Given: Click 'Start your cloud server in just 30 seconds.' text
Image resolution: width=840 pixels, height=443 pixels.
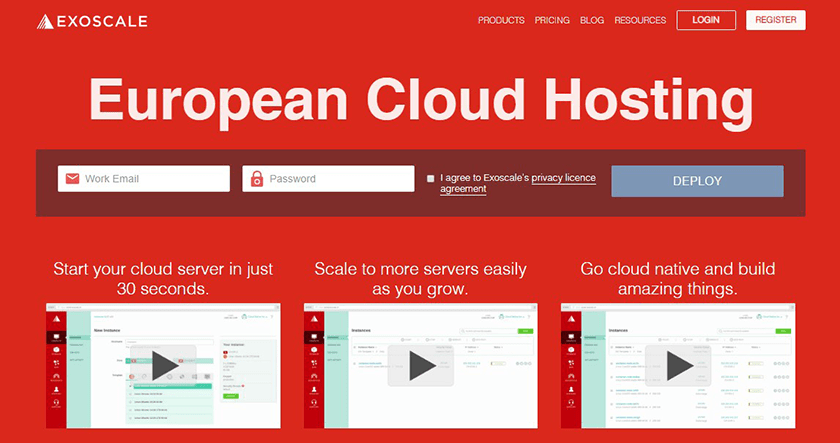Looking at the screenshot, I should click(163, 279).
